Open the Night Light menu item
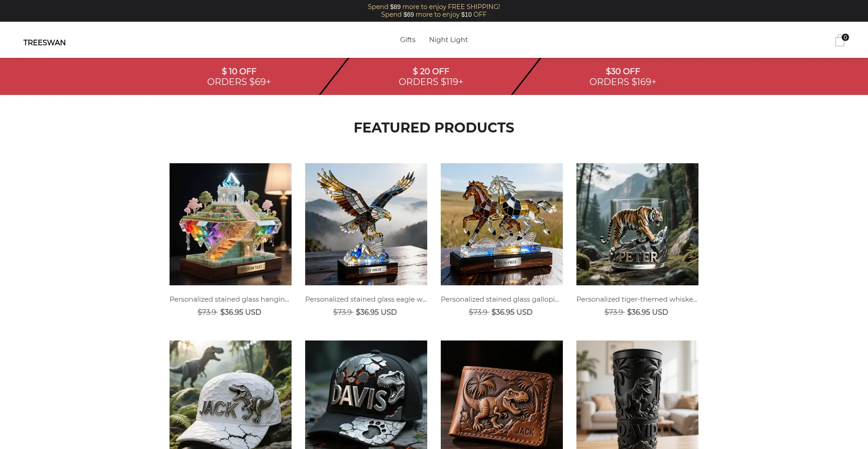The width and height of the screenshot is (868, 449). tap(448, 40)
